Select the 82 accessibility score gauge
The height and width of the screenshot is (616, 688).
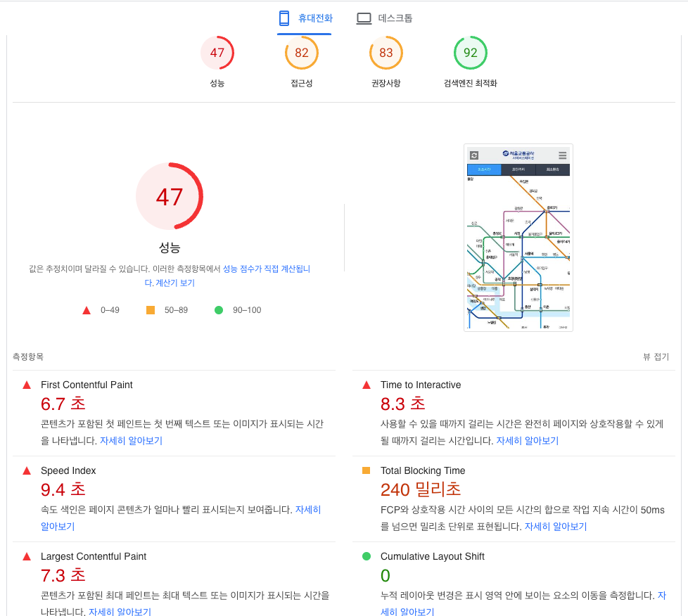click(x=301, y=53)
